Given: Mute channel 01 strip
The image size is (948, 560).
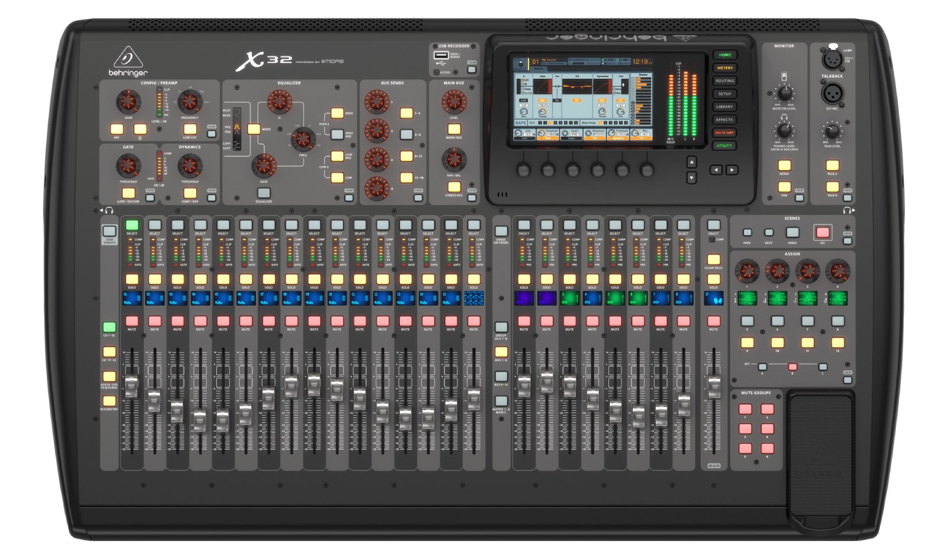Looking at the screenshot, I should pyautogui.click(x=132, y=321).
